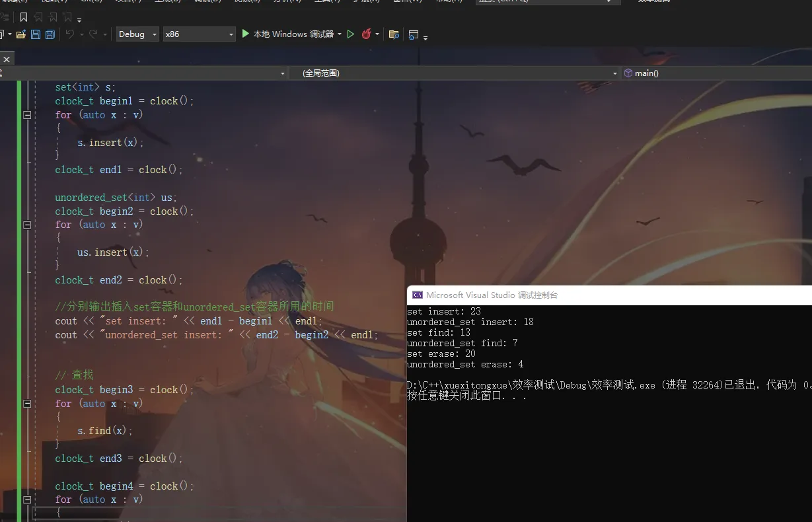The width and height of the screenshot is (812, 522).
Task: Click 'clock_t end3 = clock();' line
Action: pyautogui.click(x=120, y=459)
